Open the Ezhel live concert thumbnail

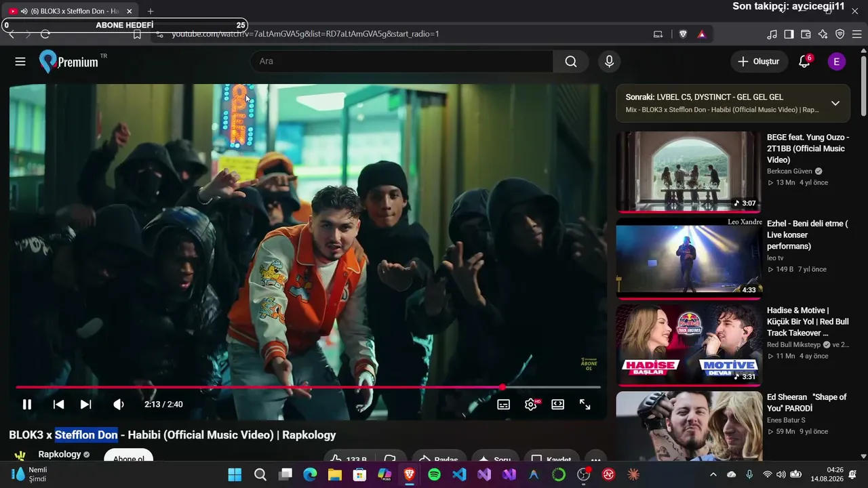pos(688,258)
